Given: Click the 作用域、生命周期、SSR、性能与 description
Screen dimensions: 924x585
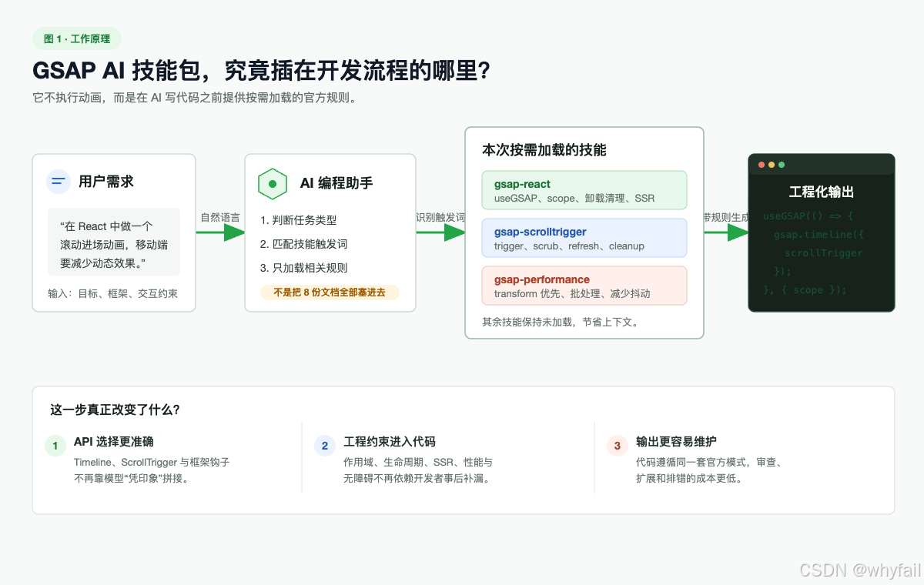Looking at the screenshot, I should coord(418,463).
